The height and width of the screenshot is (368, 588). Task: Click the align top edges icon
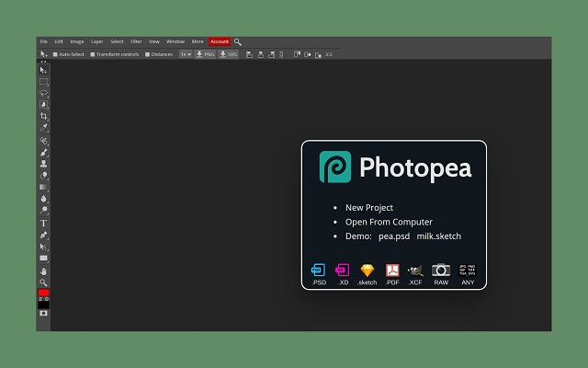point(297,54)
